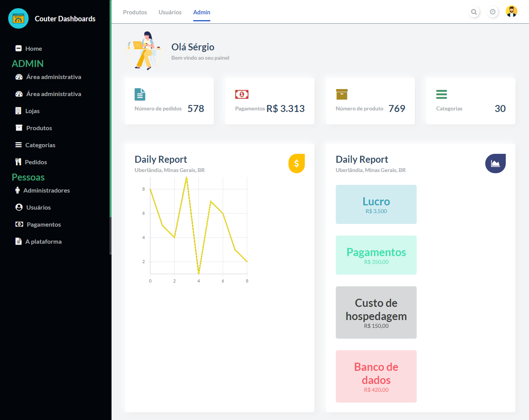Viewport: 529px width, 420px height.
Task: Open the Categorias list icon in the sidebar
Action: point(19,145)
